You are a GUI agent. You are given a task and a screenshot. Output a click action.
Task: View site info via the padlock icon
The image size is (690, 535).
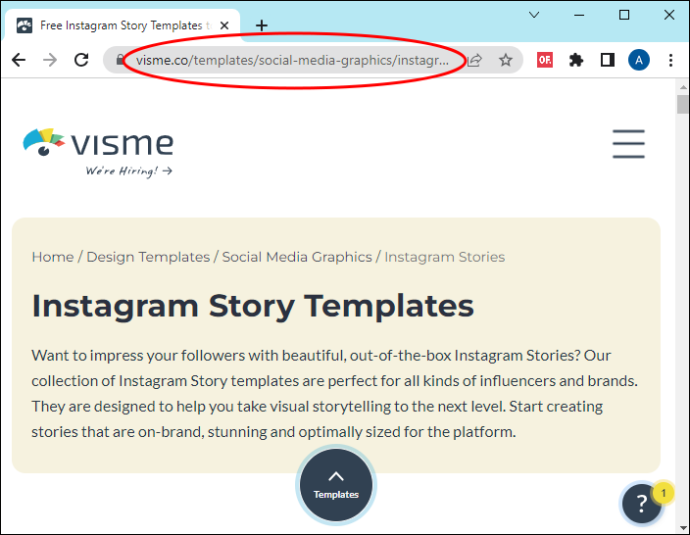[120, 60]
